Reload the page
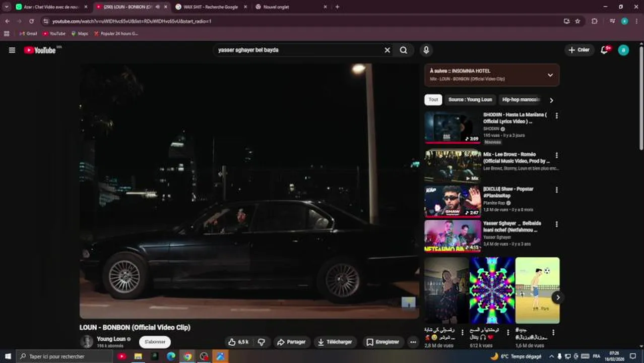Screen dimensions: 644x363 point(31,21)
